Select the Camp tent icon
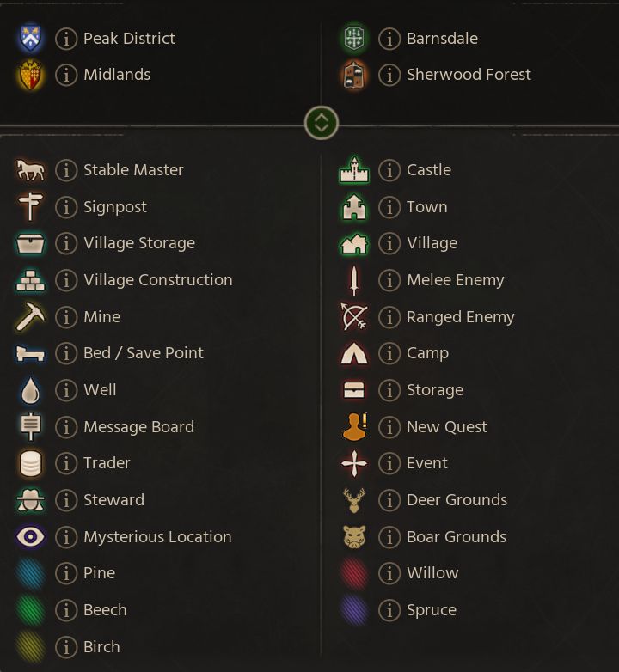 [354, 353]
